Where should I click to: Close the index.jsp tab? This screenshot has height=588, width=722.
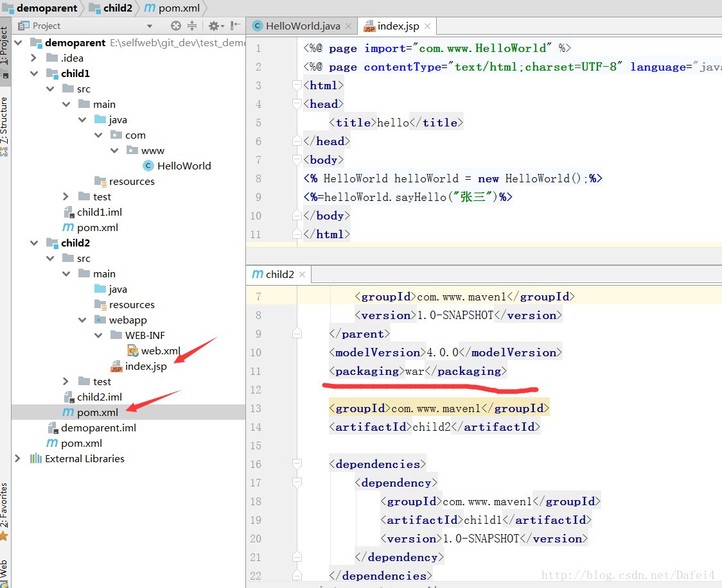point(427,26)
